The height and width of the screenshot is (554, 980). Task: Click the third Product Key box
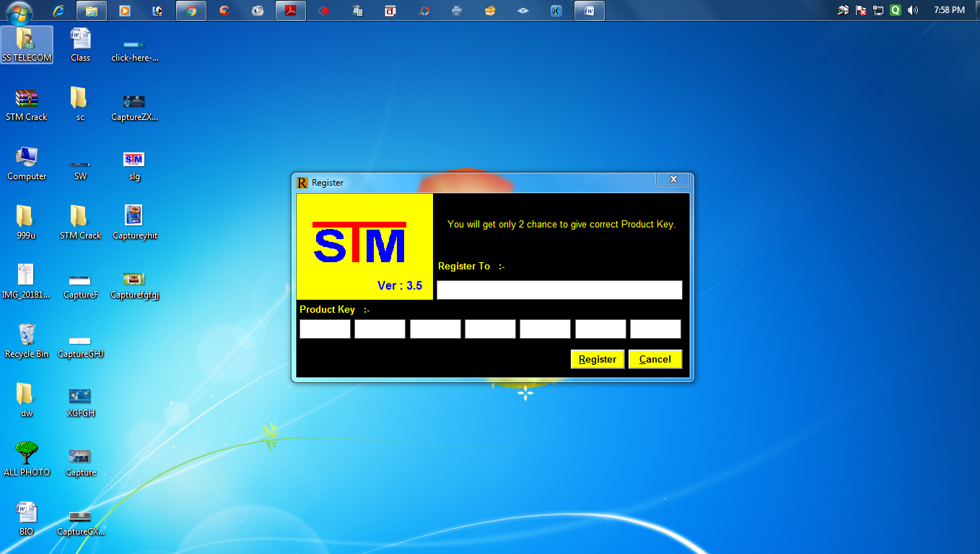(435, 329)
